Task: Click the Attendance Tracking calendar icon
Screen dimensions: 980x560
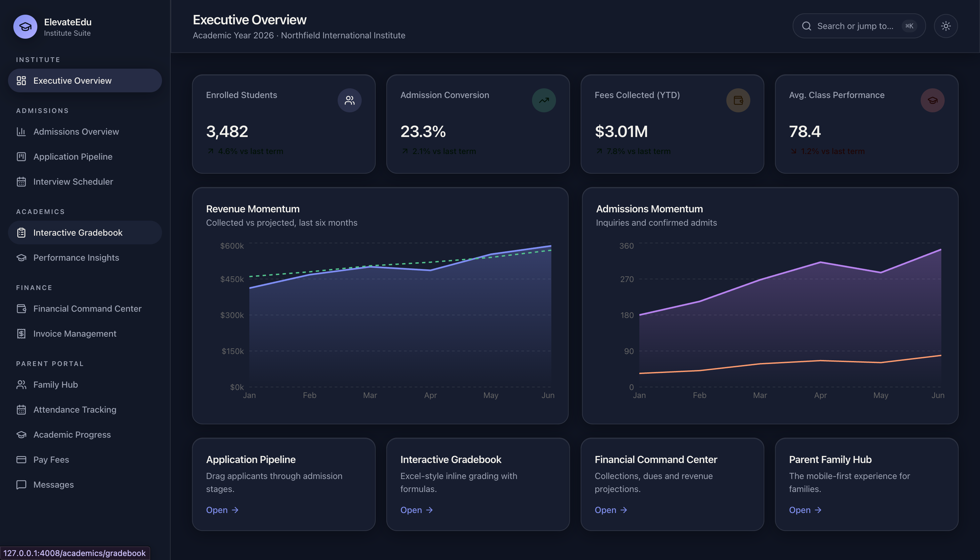Action: pos(21,410)
